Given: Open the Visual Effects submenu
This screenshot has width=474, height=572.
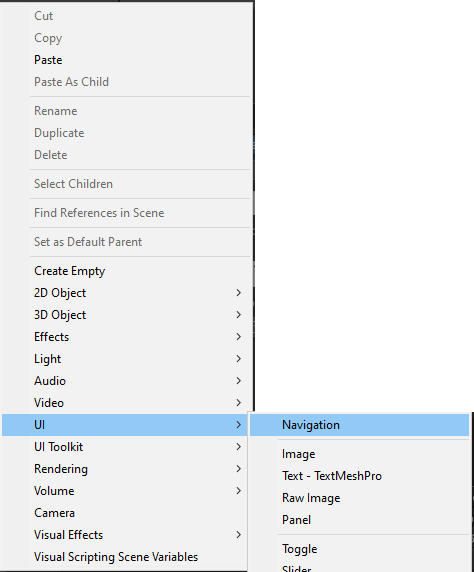Looking at the screenshot, I should click(126, 535).
